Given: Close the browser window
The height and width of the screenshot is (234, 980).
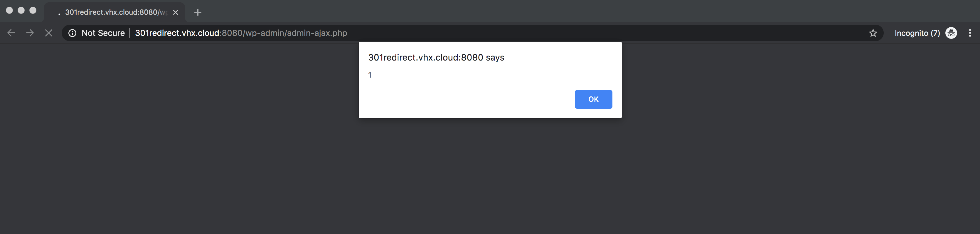Looking at the screenshot, I should pos(9,10).
